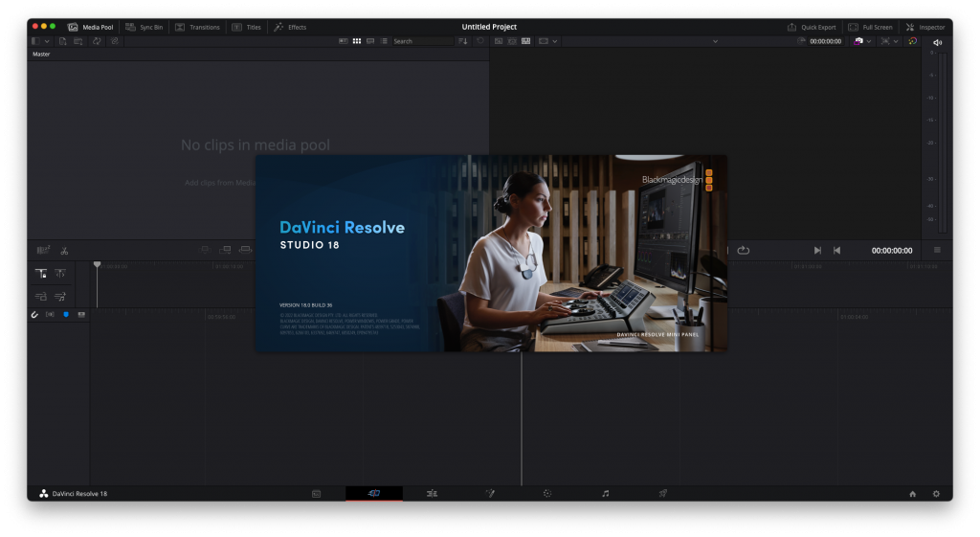Viewport: 980px width, 537px height.
Task: Open the Media Pool panel
Action: [x=91, y=27]
